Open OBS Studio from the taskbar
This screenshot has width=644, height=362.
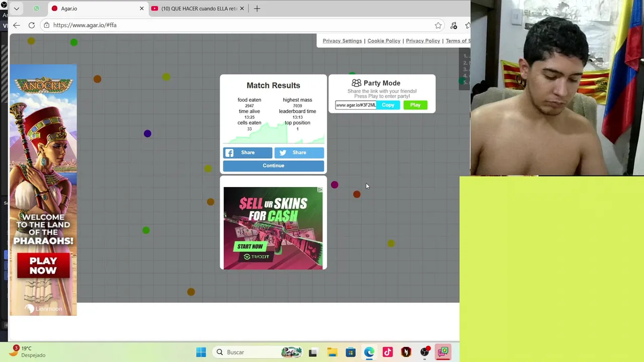tap(425, 352)
